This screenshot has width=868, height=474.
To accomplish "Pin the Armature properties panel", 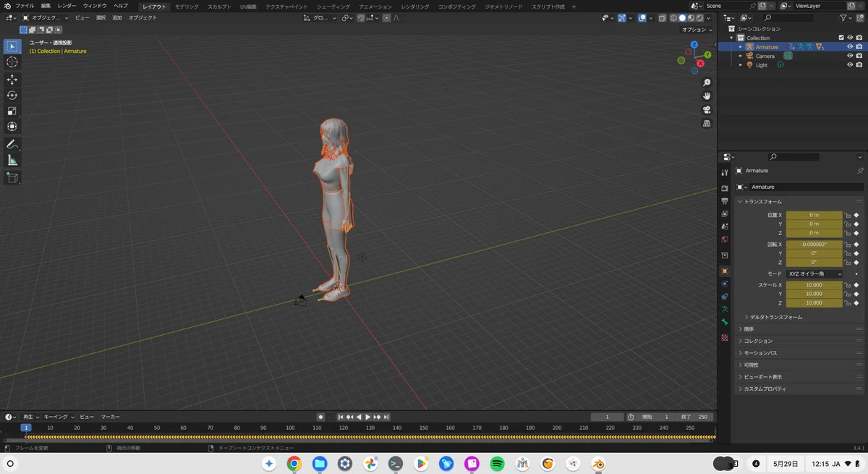I will [x=859, y=171].
